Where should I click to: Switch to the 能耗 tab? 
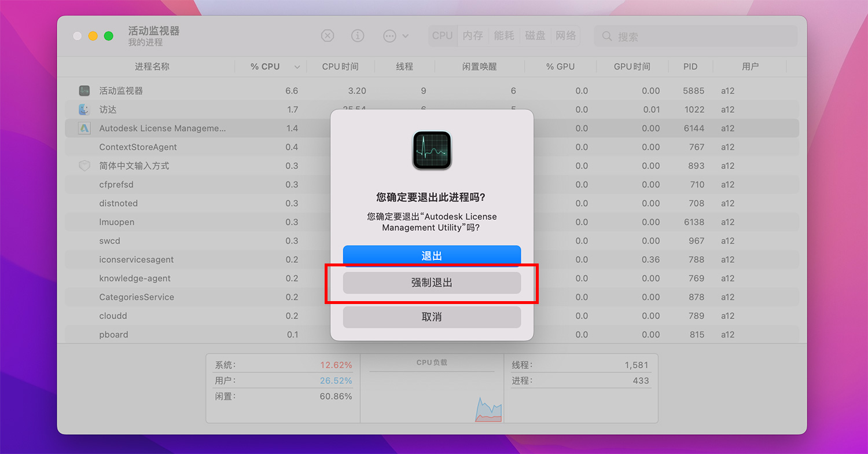pyautogui.click(x=504, y=36)
